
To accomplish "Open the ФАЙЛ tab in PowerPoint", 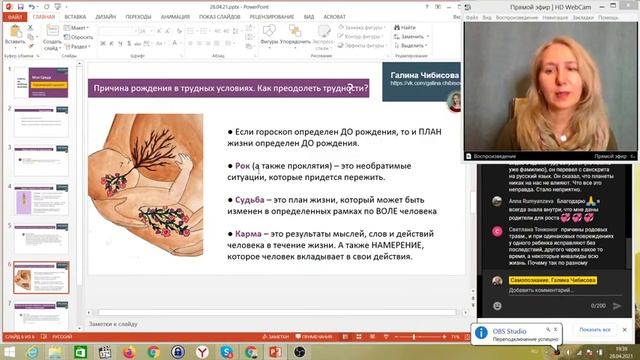I will [x=14, y=17].
